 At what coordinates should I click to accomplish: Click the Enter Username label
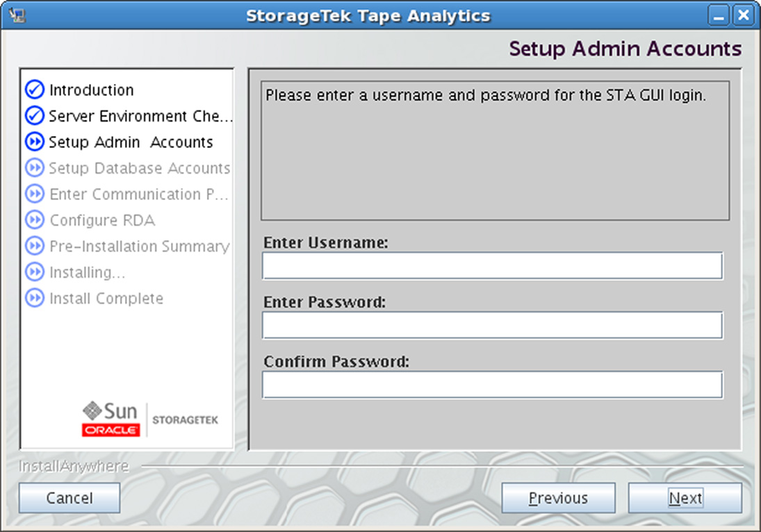tap(326, 242)
